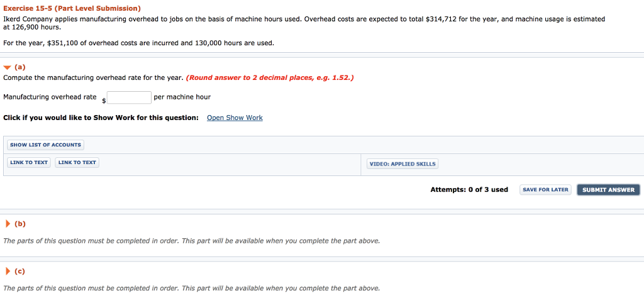Click the dollar sign before the input
Image resolution: width=644 pixels, height=298 pixels.
pos(104,101)
